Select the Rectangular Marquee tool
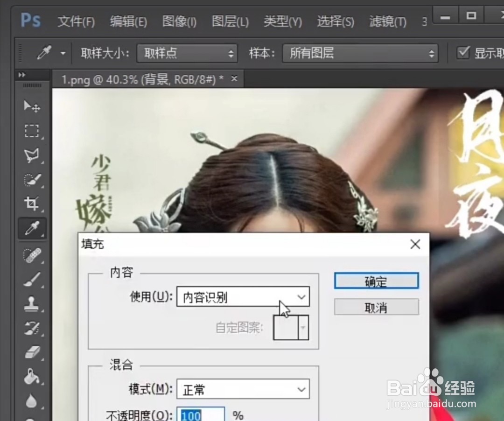The width and height of the screenshot is (504, 421). point(32,131)
